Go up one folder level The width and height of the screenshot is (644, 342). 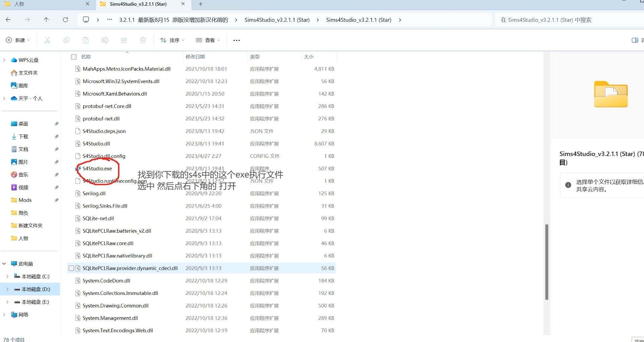pyautogui.click(x=46, y=20)
